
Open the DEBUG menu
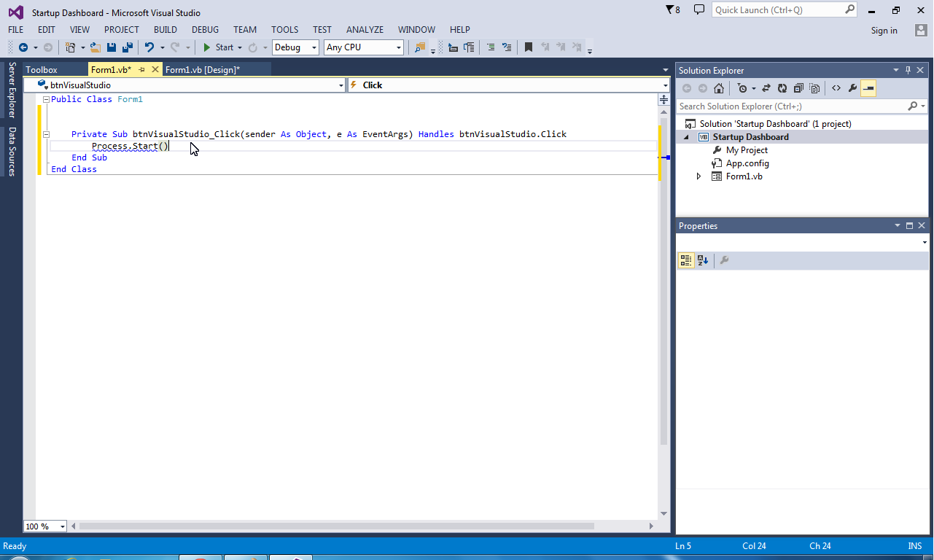(x=206, y=30)
